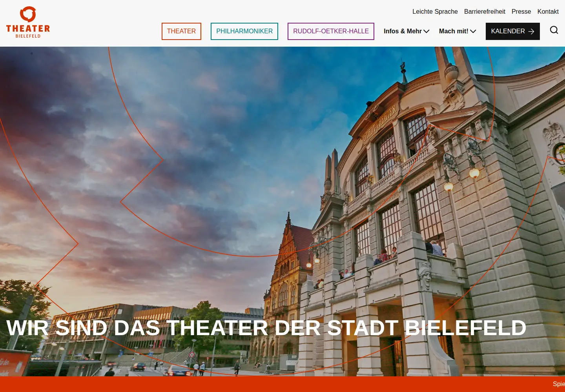
Task: Open the search magnifier icon
Action: coord(554,30)
